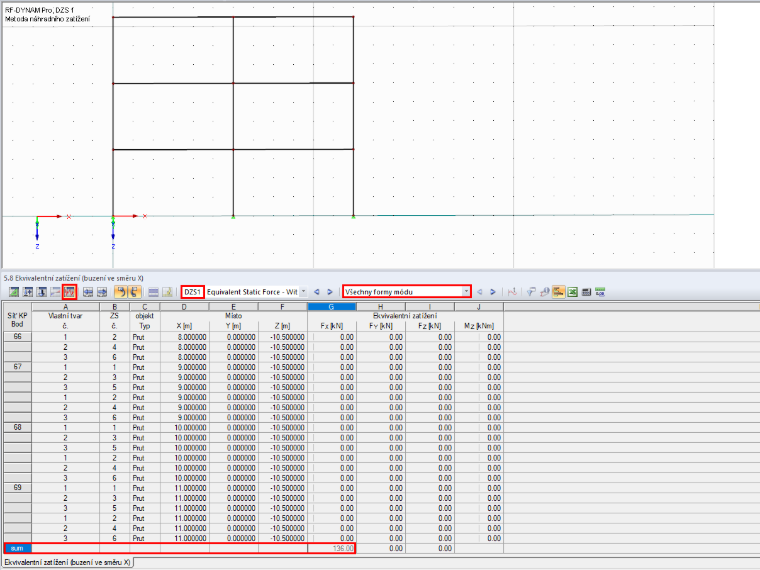Click the yellow pencil edit toolbar icon
The height and width of the screenshot is (570, 760).
(x=167, y=292)
